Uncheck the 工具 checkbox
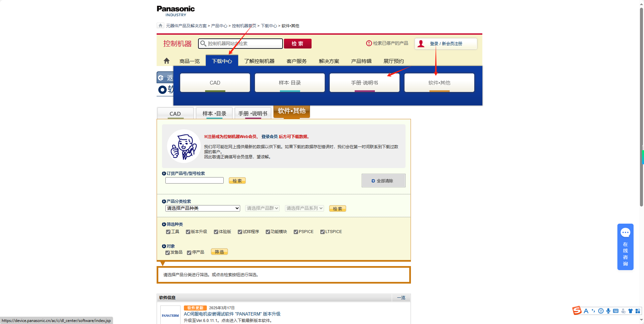 [x=168, y=232]
